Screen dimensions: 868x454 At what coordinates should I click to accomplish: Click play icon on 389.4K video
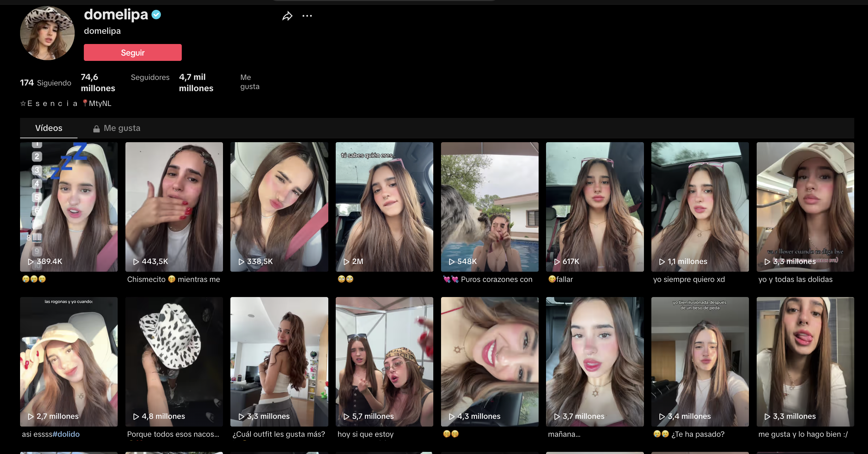[31, 261]
